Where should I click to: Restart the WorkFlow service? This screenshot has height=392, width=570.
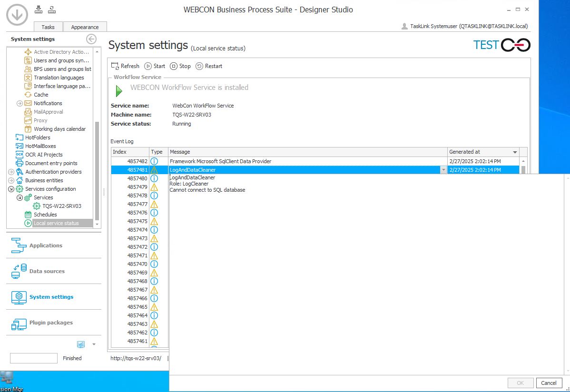pos(209,66)
